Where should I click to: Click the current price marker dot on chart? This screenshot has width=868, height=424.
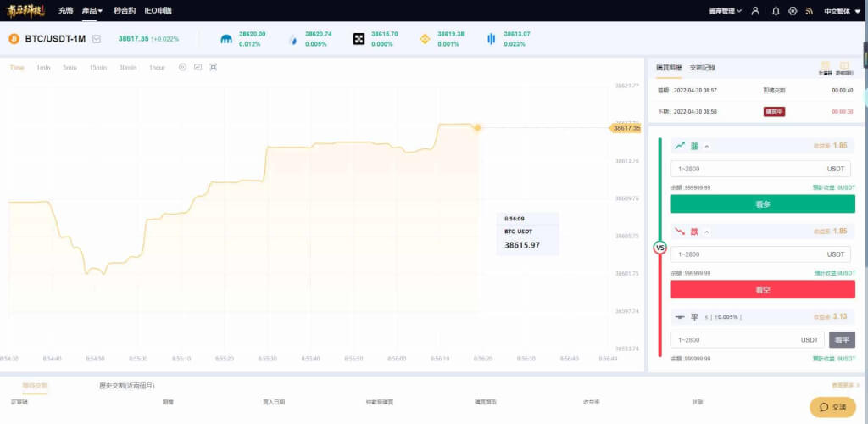477,128
